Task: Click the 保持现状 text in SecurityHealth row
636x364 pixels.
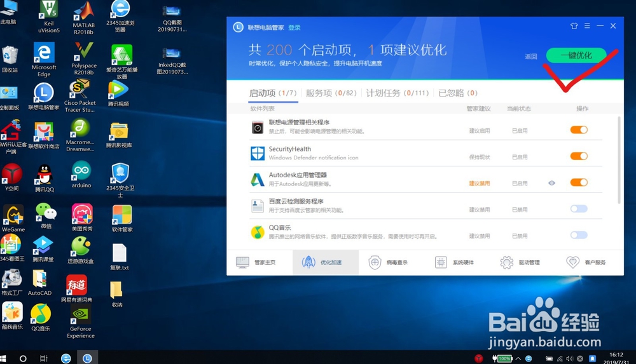Action: (480, 157)
